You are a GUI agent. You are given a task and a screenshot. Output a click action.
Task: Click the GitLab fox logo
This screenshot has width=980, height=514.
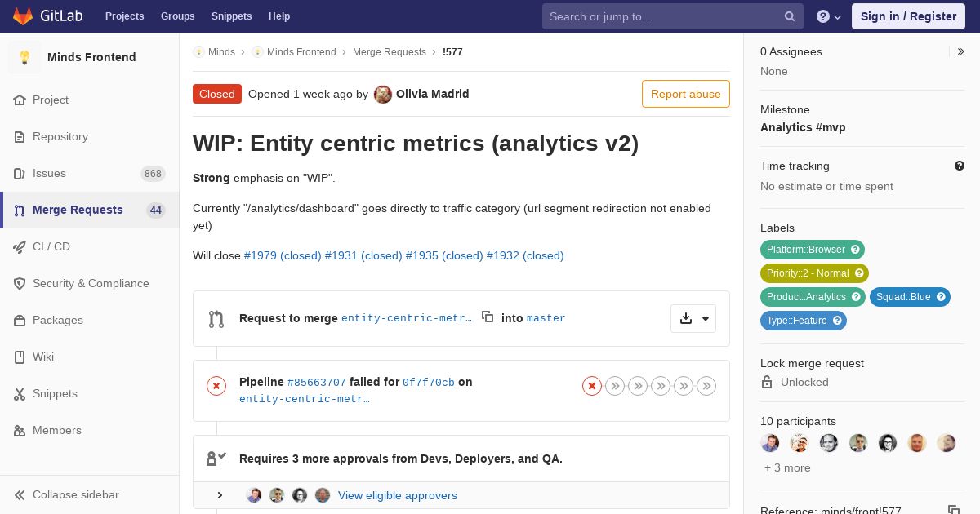pos(23,16)
